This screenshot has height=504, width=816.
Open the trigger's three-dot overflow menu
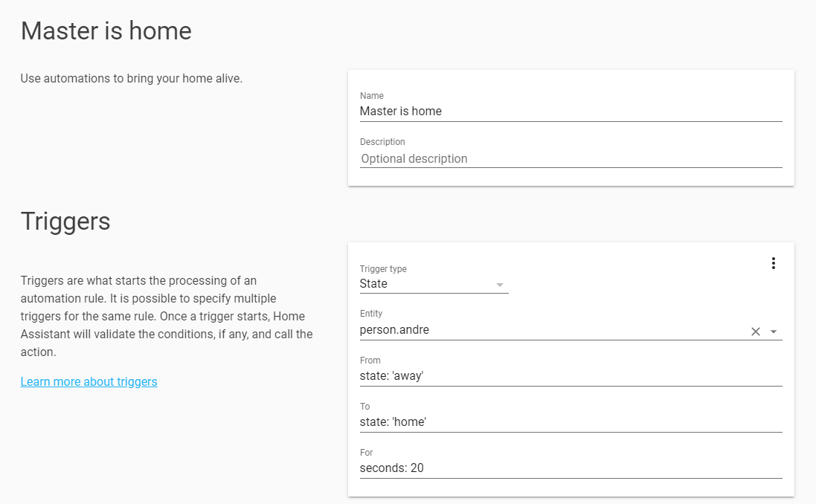774,263
